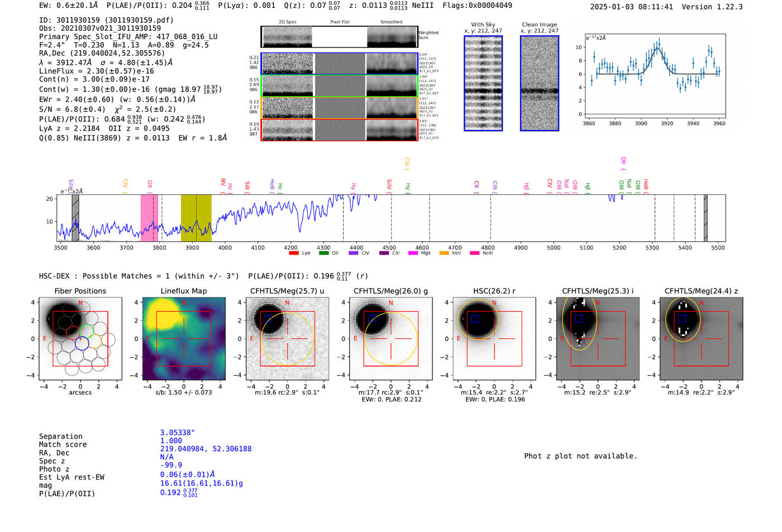Click the hatched gray region near 3550Å
The image size is (782, 532).
point(75,218)
